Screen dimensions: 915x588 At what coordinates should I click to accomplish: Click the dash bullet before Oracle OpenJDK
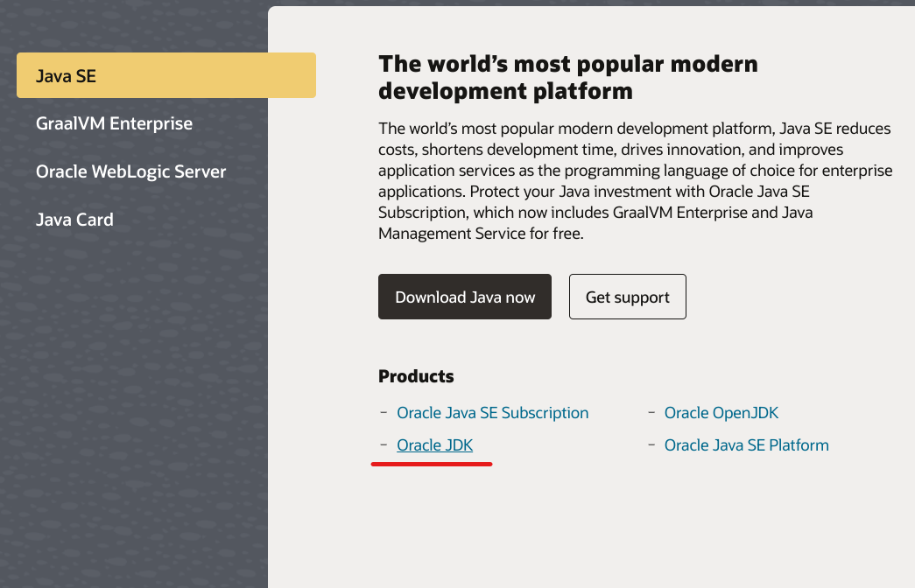click(651, 412)
